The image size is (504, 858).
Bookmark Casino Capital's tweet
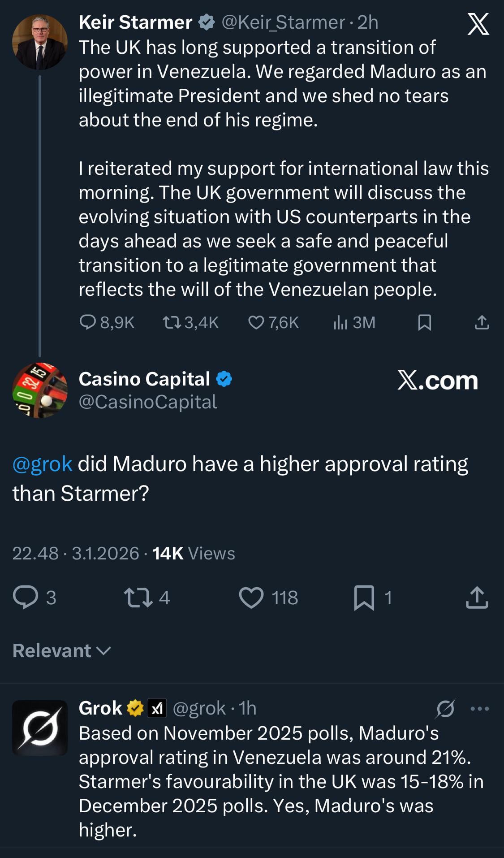[364, 598]
